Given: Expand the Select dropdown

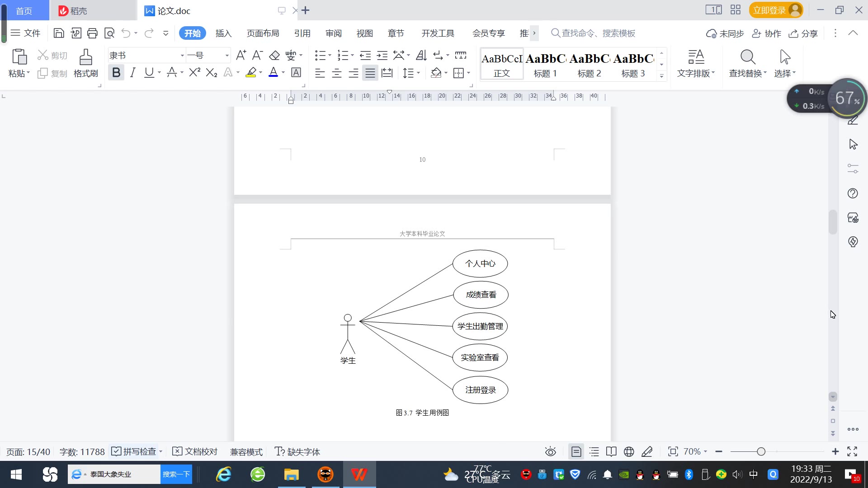Looking at the screenshot, I should click(785, 73).
